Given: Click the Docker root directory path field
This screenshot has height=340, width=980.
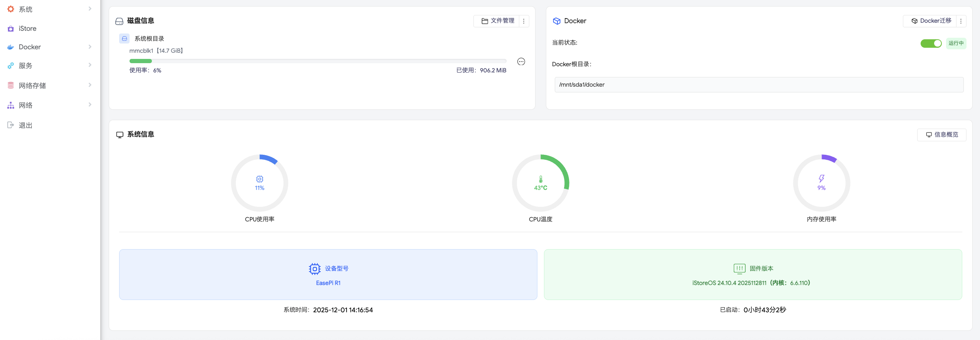Looking at the screenshot, I should coord(759,85).
